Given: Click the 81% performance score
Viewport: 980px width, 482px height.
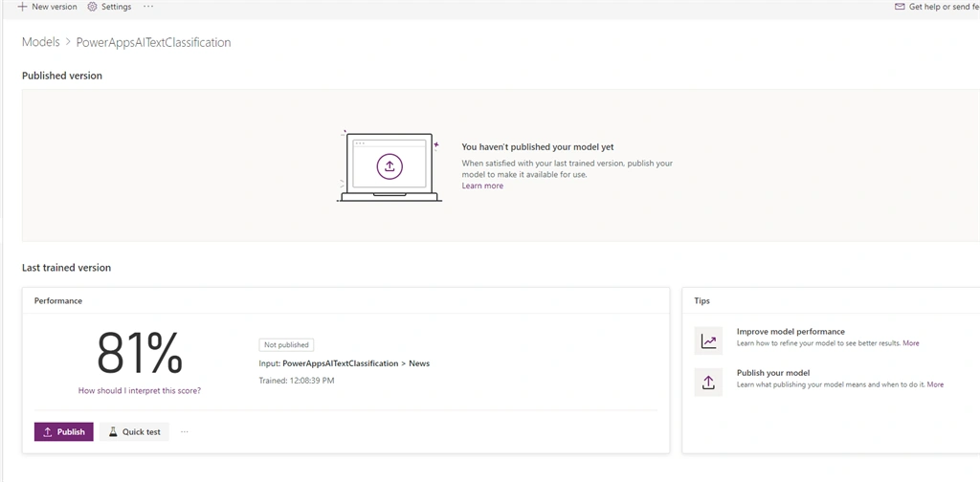Looking at the screenshot, I should (140, 353).
